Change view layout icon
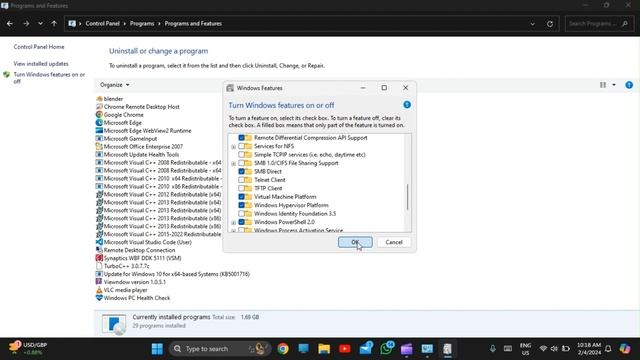Viewport: 640px width, 360px height. coord(603,85)
